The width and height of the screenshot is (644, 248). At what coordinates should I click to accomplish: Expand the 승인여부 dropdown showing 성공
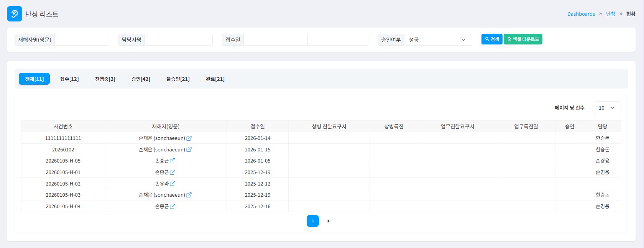click(x=439, y=40)
